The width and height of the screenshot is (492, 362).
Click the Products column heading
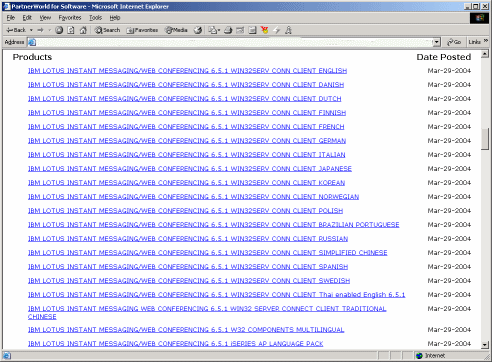click(x=32, y=57)
